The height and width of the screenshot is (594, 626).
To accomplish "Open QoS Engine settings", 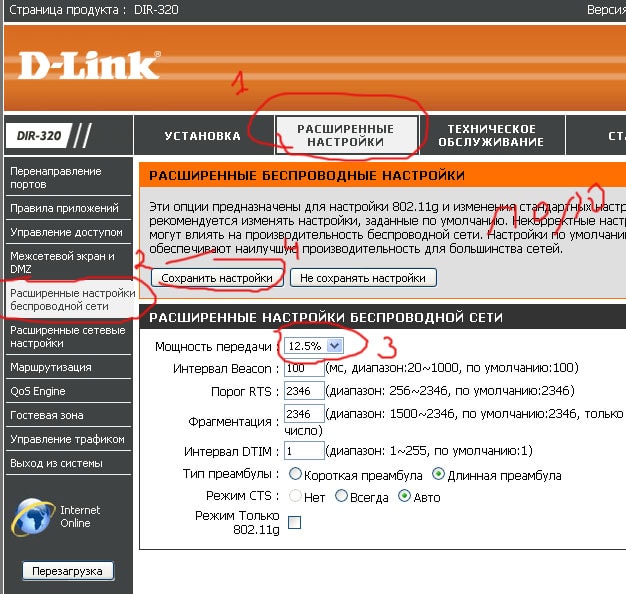I will click(x=68, y=391).
